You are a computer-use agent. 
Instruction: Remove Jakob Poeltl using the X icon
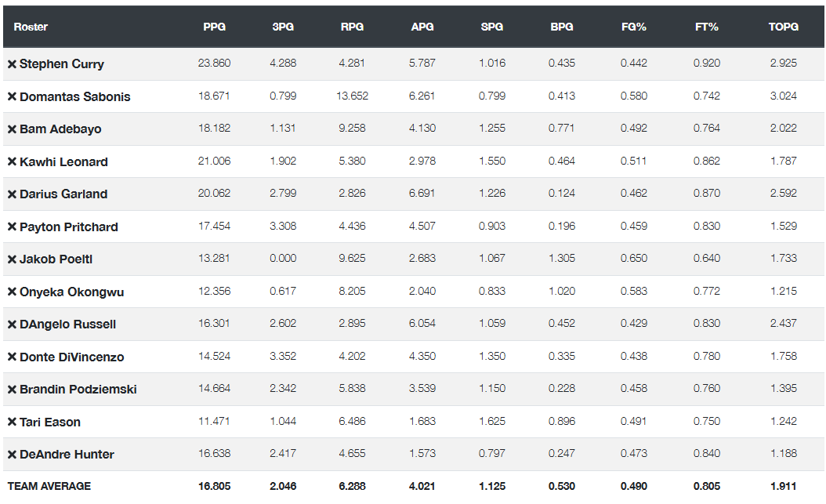point(12,259)
